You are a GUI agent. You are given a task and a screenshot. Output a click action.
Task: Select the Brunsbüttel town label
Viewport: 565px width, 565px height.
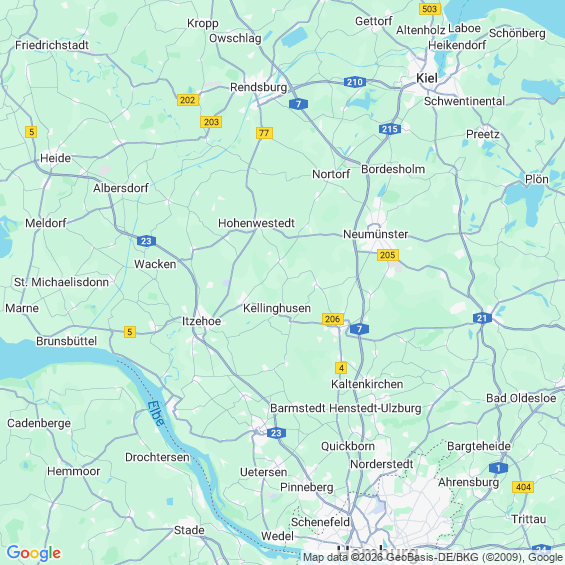coord(67,341)
